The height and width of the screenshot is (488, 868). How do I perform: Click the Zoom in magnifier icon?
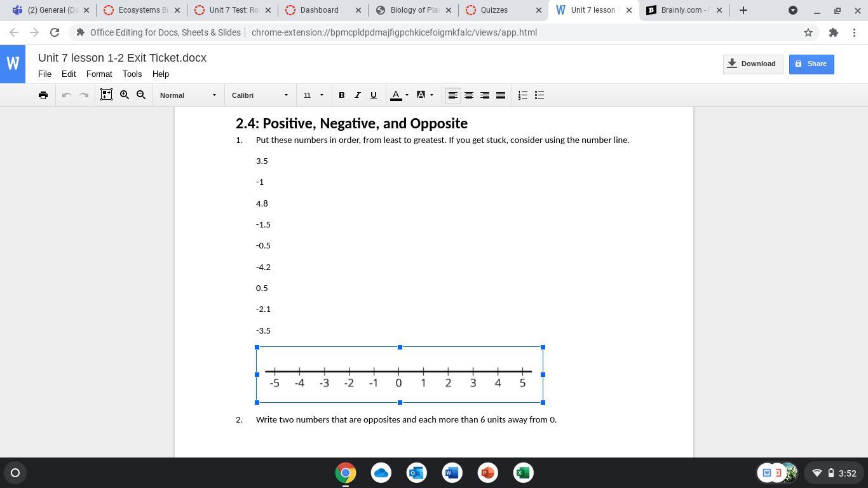point(125,95)
